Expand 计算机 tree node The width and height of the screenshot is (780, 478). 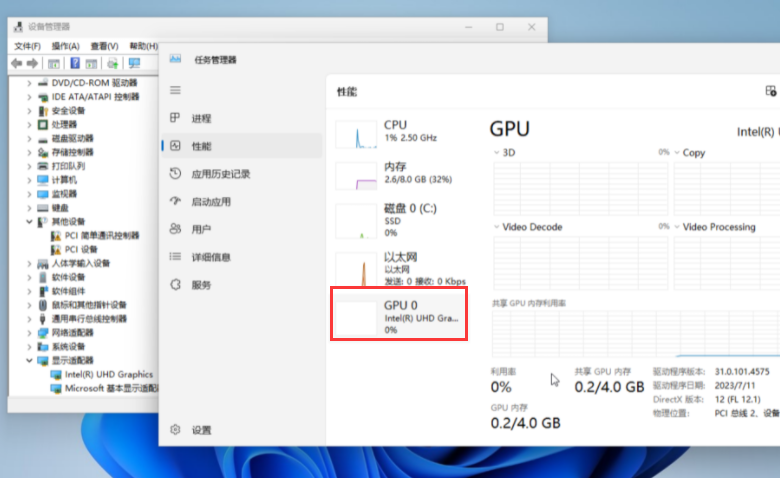pos(29,180)
